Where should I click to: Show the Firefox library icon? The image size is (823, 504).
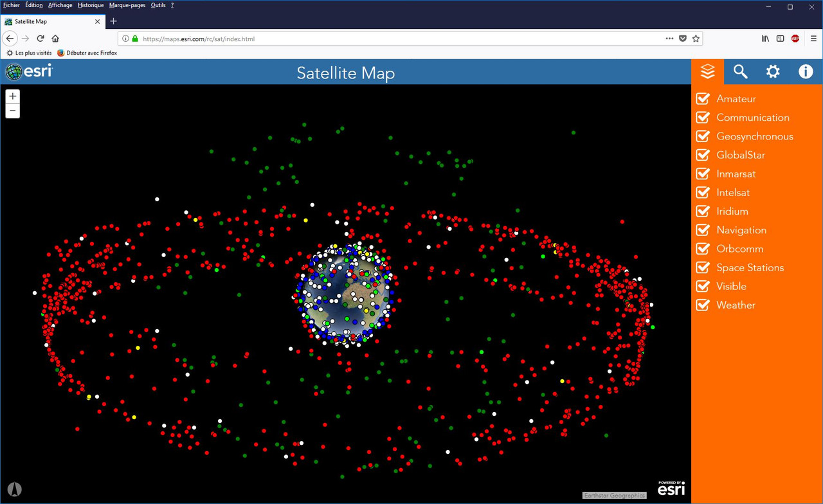(765, 39)
